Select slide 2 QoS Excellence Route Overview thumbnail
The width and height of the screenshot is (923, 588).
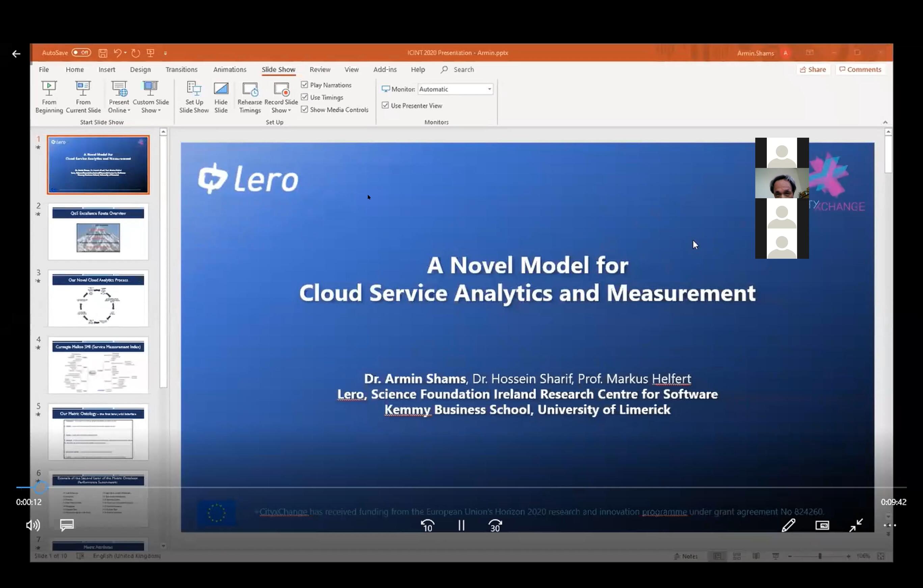pyautogui.click(x=98, y=232)
